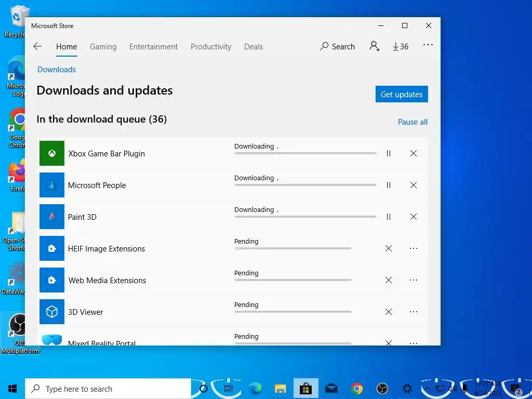Pause the Xbox Game Bar Plugin download
Screen dimensions: 532x399
(x=389, y=153)
